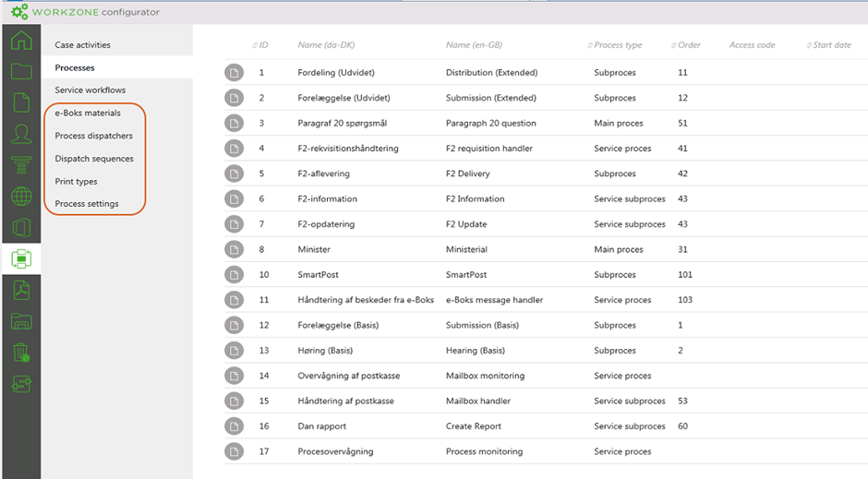Click row icon for F2-information
Viewport: 868px width, 479px height.
click(235, 199)
